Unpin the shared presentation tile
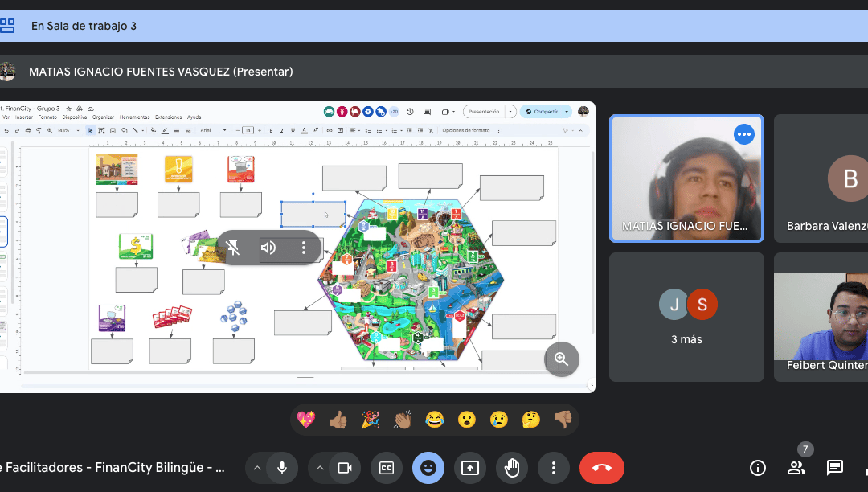Viewport: 868px width, 492px height. click(x=233, y=248)
